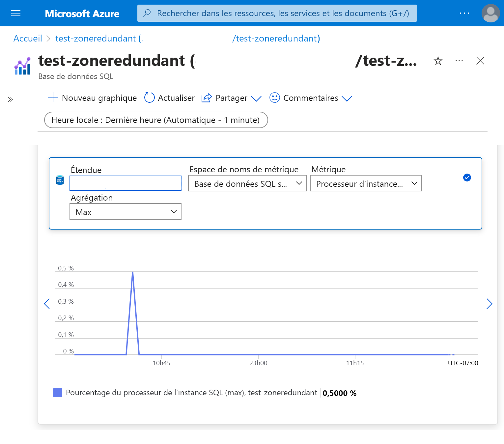The height and width of the screenshot is (444, 504).
Task: Open the Agrégation Max dropdown
Action: 126,212
